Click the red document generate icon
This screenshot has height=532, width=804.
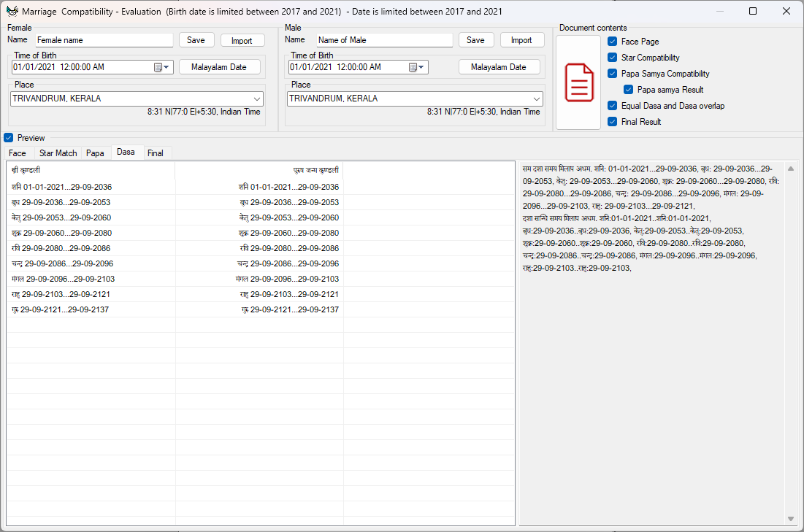click(x=578, y=82)
